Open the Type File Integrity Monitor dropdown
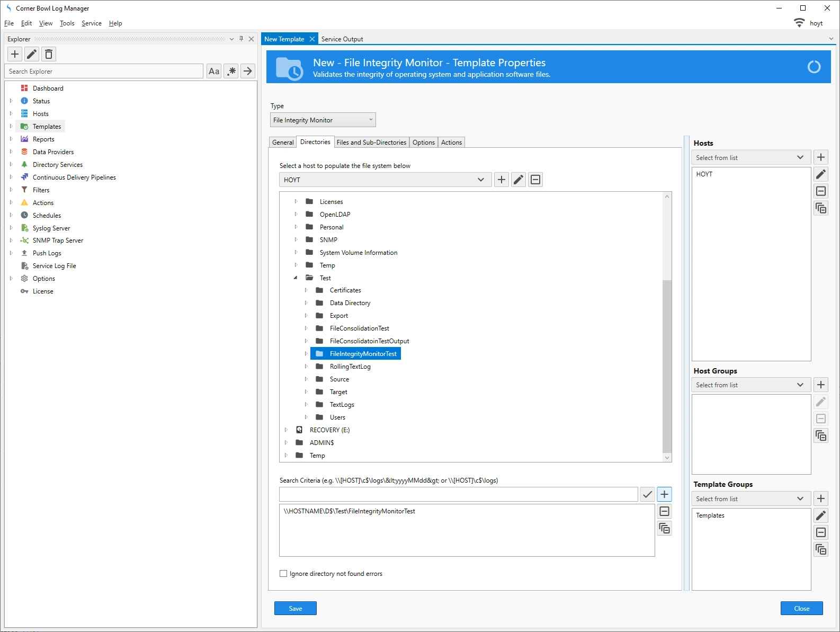840x632 pixels. point(323,120)
